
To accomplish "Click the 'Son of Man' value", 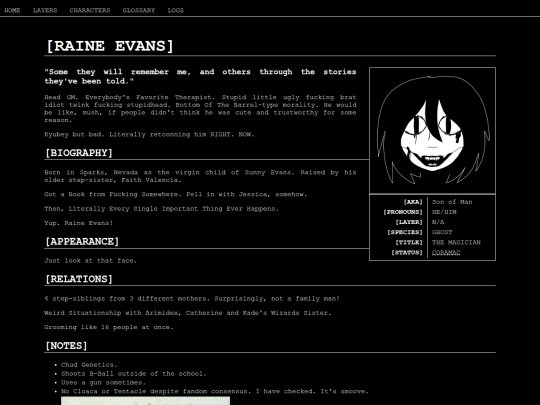I will click(x=452, y=202).
